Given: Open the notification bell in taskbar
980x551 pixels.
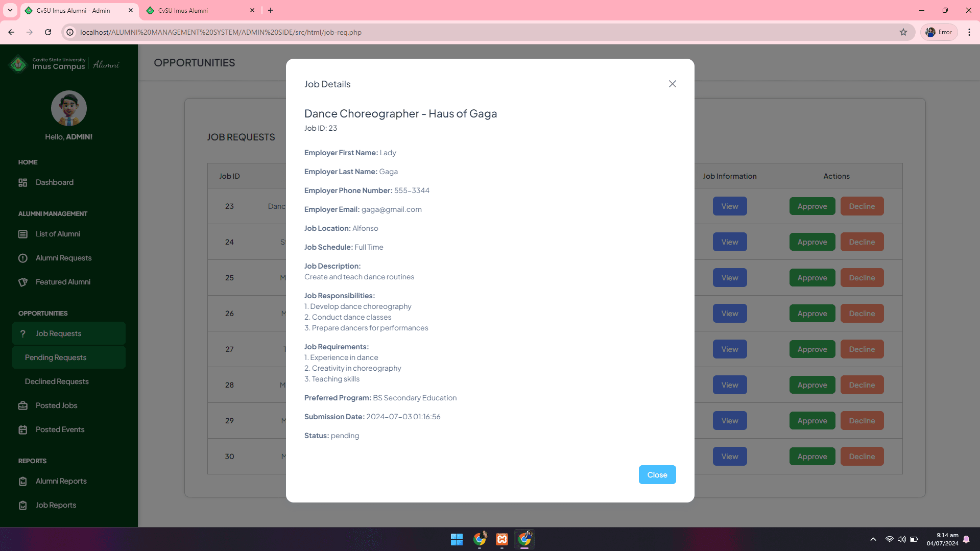Looking at the screenshot, I should [966, 539].
